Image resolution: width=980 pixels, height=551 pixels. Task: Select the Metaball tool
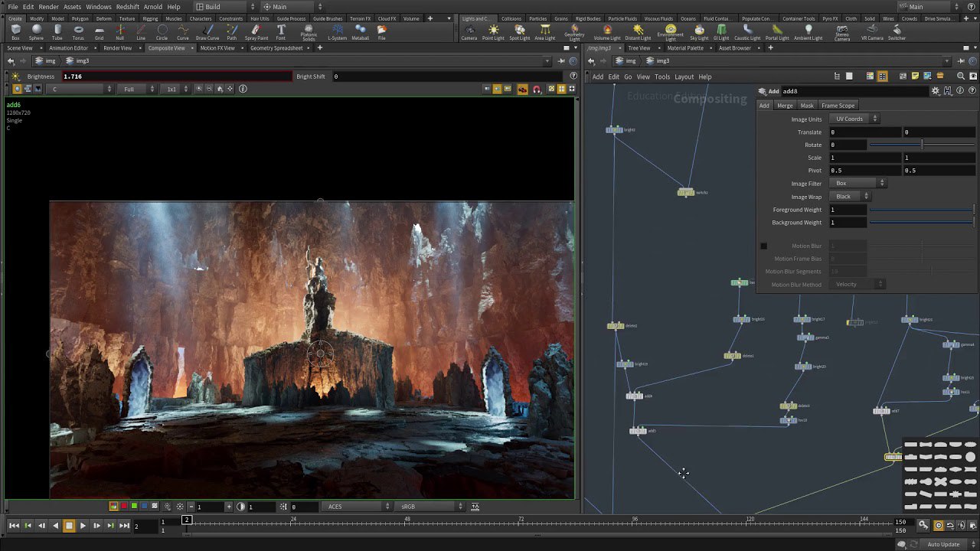pyautogui.click(x=361, y=32)
